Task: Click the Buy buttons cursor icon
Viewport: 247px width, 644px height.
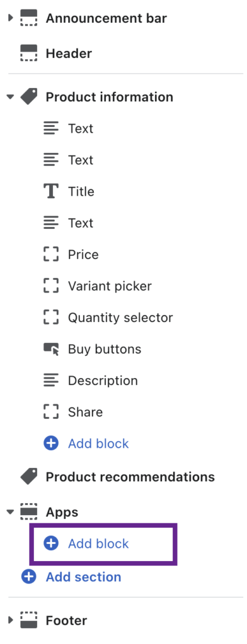Action: [x=51, y=349]
